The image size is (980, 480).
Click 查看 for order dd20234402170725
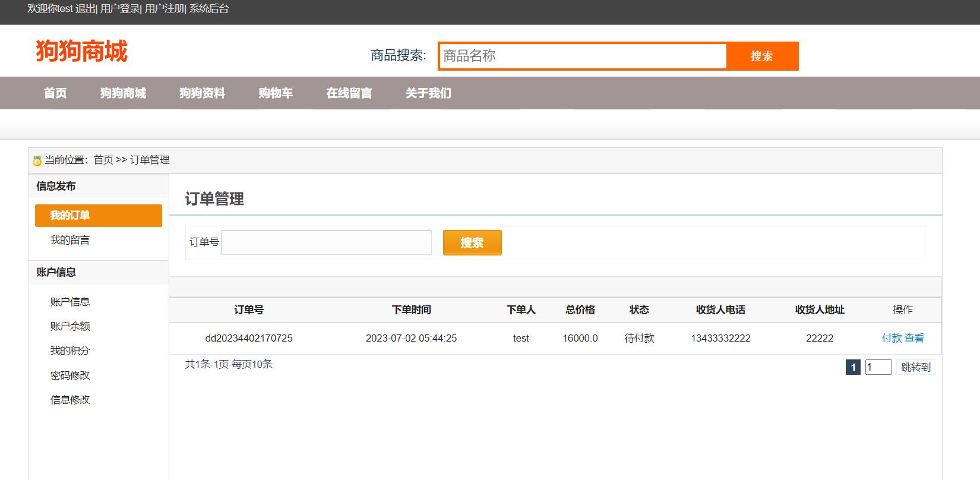point(914,338)
